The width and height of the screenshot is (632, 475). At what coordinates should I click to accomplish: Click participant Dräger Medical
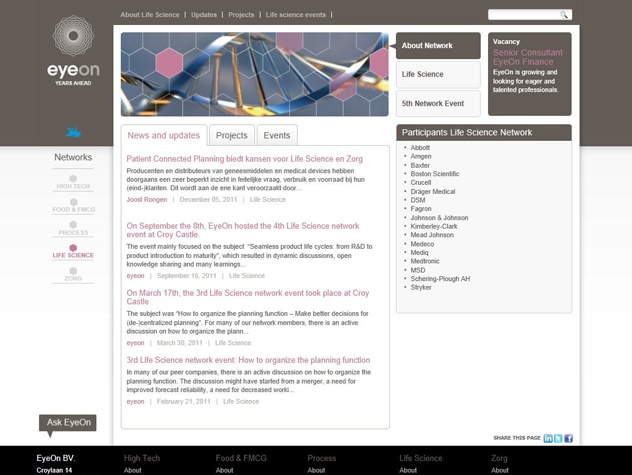(433, 192)
